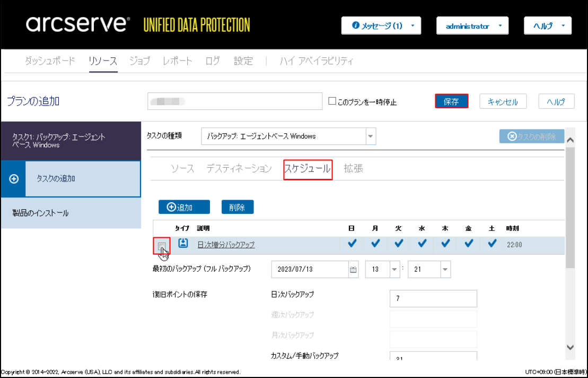
Task: Open the minute dropdown showing 21
Action: click(445, 269)
